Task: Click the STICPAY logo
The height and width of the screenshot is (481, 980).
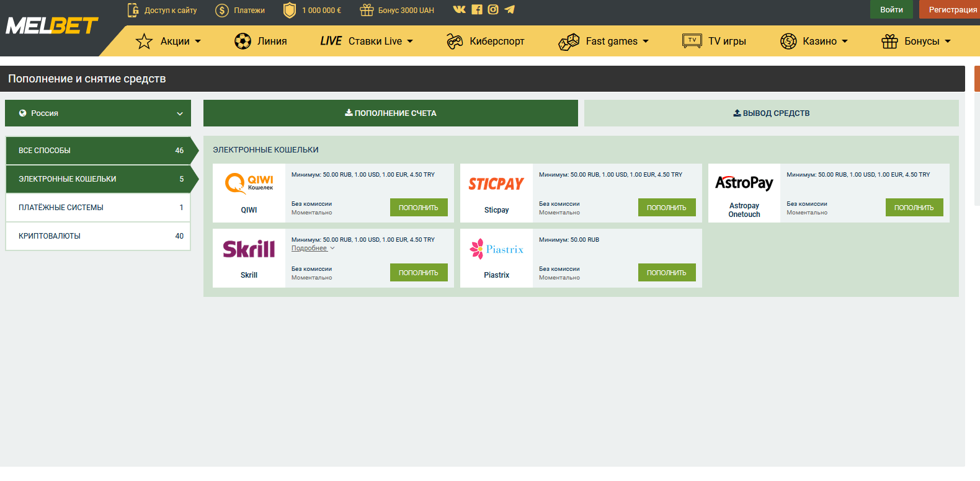Action: coord(496,184)
